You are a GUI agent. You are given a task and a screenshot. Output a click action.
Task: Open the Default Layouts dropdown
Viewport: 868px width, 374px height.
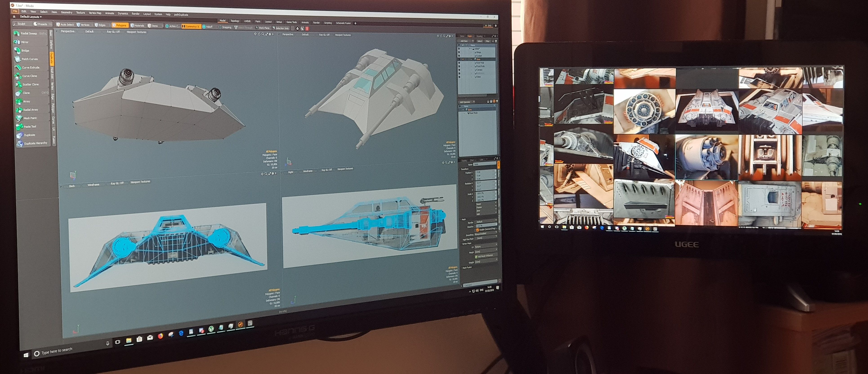30,16
